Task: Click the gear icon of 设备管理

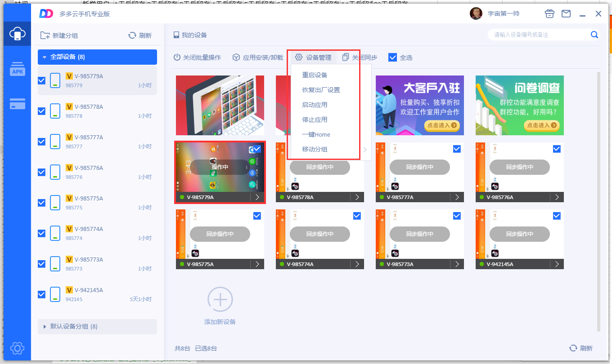Action: pos(299,58)
